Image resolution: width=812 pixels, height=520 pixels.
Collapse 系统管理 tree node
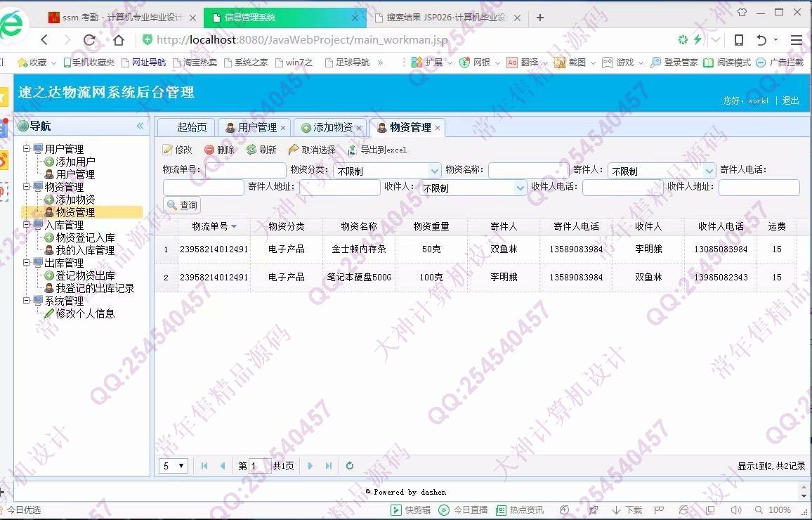click(27, 300)
